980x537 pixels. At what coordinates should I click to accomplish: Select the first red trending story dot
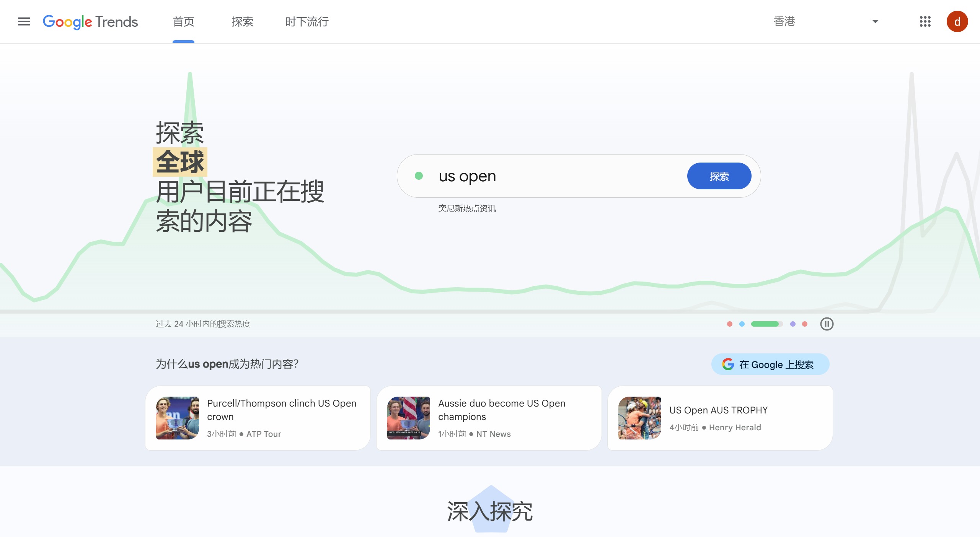730,324
